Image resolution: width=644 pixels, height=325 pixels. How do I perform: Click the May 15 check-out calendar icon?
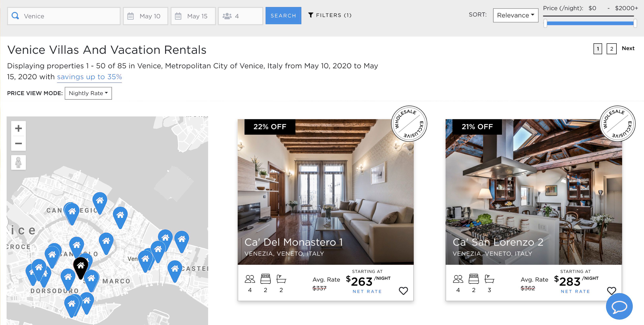tap(178, 16)
